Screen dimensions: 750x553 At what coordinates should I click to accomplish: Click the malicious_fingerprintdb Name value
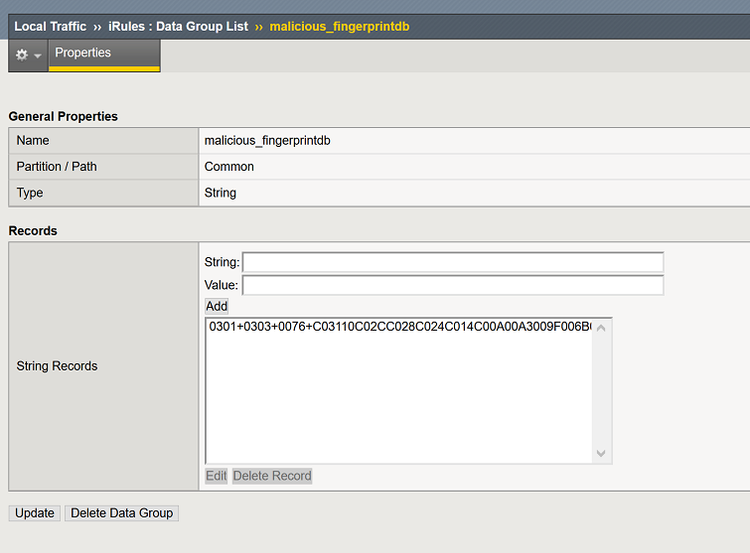[267, 141]
